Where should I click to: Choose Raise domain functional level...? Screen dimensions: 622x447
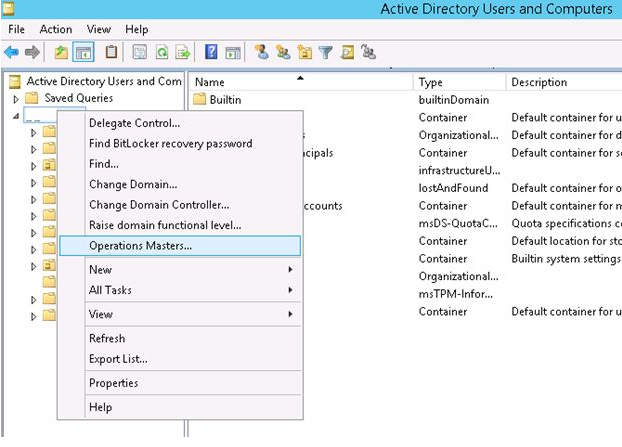tap(180, 225)
